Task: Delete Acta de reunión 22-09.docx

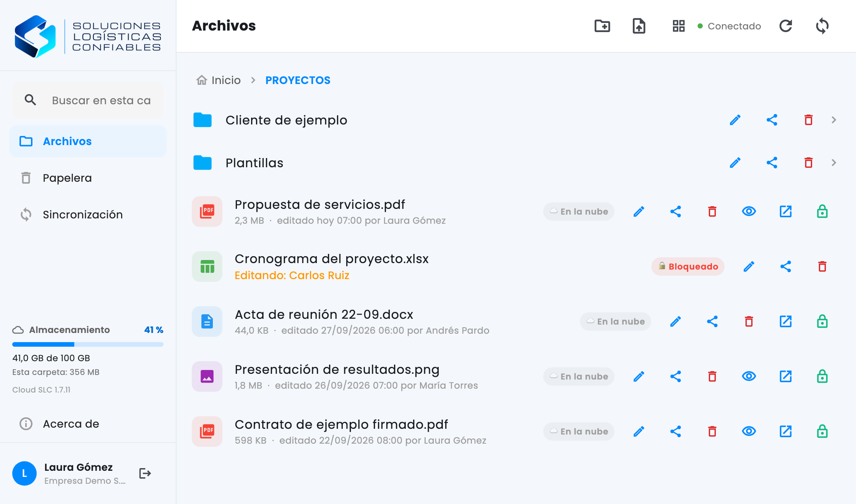Action: click(x=749, y=321)
